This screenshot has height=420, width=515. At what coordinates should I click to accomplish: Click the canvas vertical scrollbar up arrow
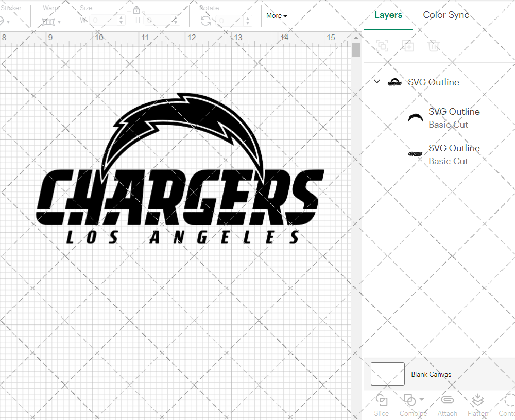pyautogui.click(x=356, y=38)
